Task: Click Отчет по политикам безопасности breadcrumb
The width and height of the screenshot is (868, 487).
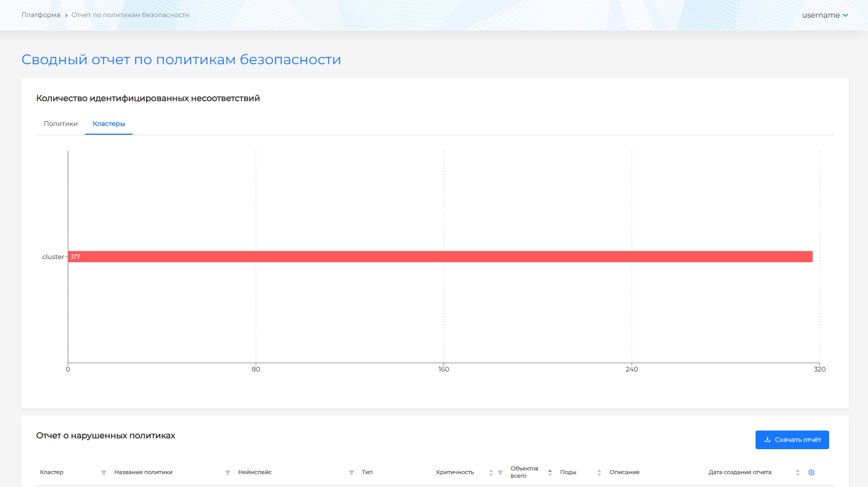Action: click(x=130, y=15)
